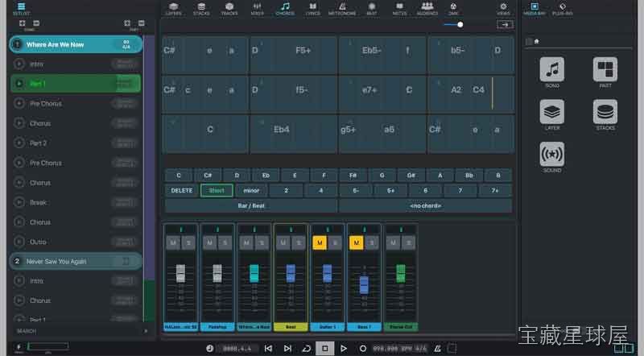
Task: Click the DELETE chord button
Action: click(182, 191)
